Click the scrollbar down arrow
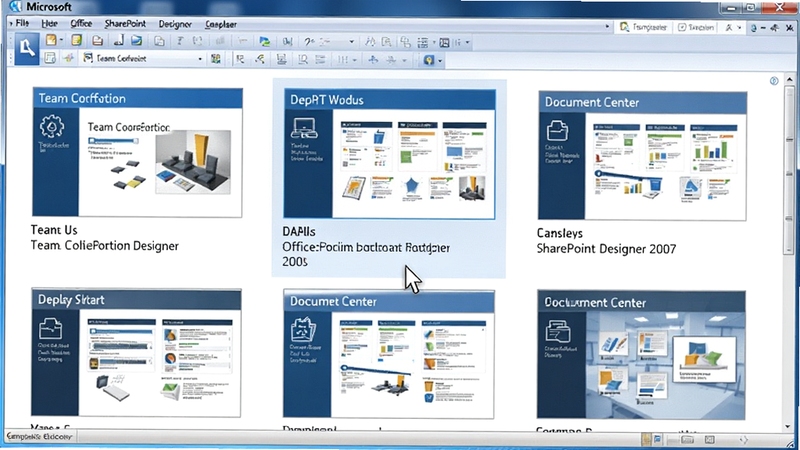Image resolution: width=800 pixels, height=450 pixels. 789,426
